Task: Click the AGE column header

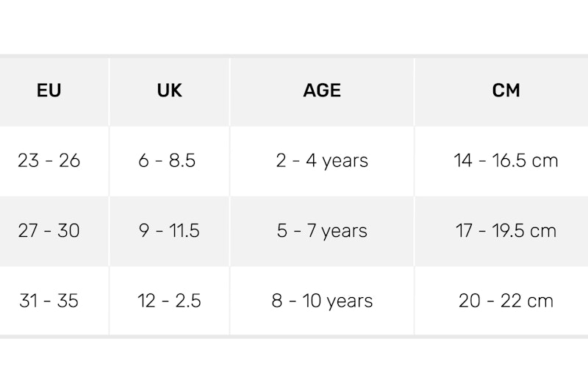Action: tap(322, 90)
